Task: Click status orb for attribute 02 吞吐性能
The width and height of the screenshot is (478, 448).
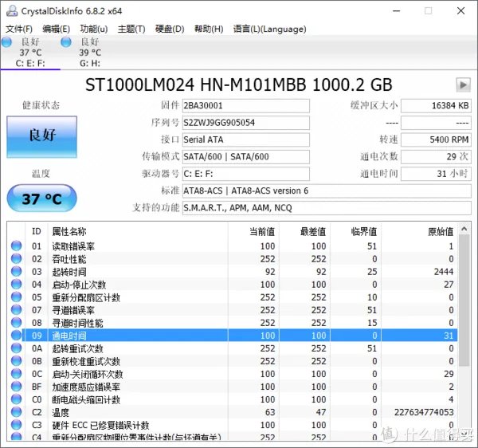Action: click(x=17, y=258)
